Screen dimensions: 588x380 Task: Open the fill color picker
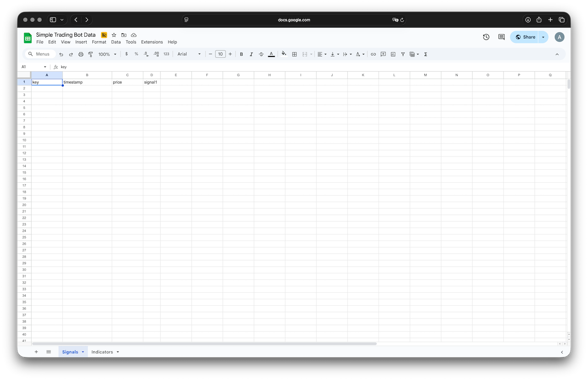[x=284, y=54]
